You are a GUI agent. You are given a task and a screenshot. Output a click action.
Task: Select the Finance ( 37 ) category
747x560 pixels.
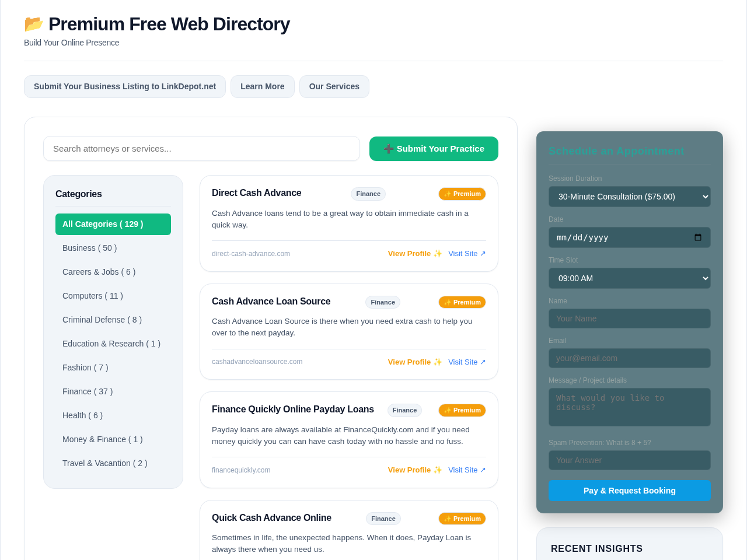click(x=113, y=391)
